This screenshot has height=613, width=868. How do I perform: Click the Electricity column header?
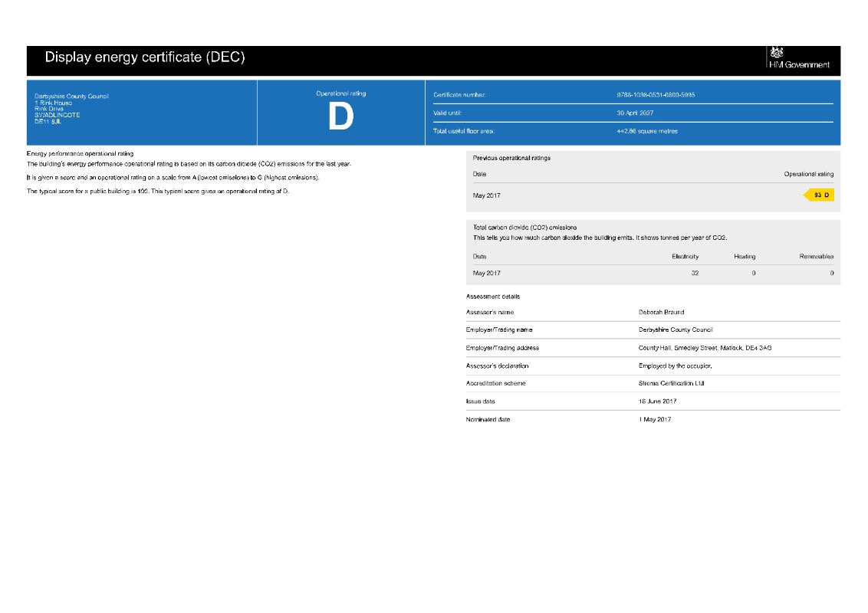click(x=685, y=257)
